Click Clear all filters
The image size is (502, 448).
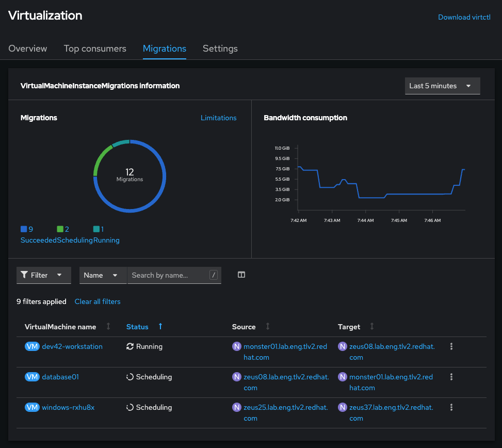click(x=98, y=301)
